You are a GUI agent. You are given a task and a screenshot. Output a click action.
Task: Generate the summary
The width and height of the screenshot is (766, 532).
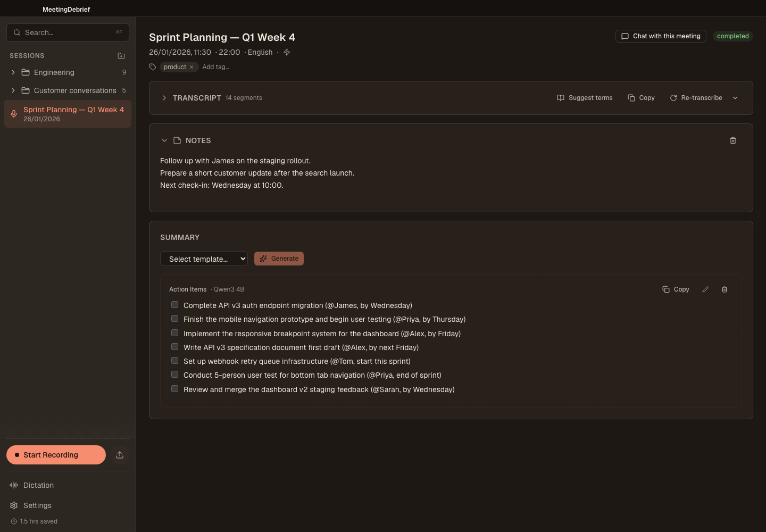click(x=279, y=259)
